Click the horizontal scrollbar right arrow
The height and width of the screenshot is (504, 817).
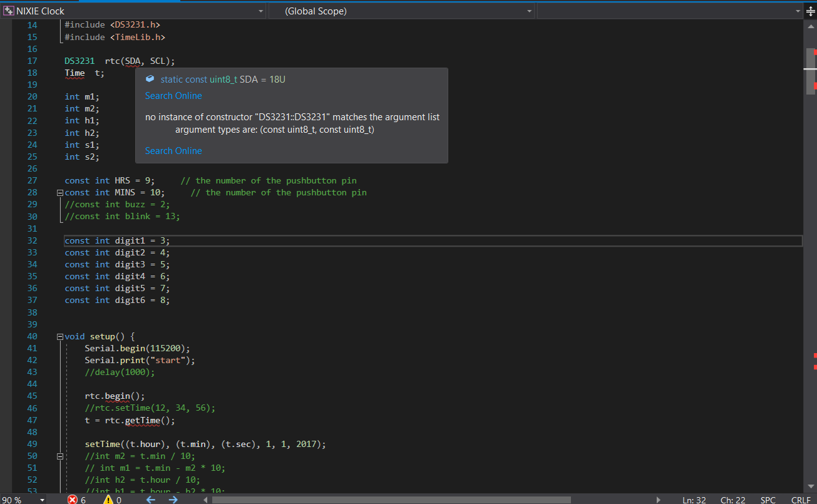pos(658,500)
